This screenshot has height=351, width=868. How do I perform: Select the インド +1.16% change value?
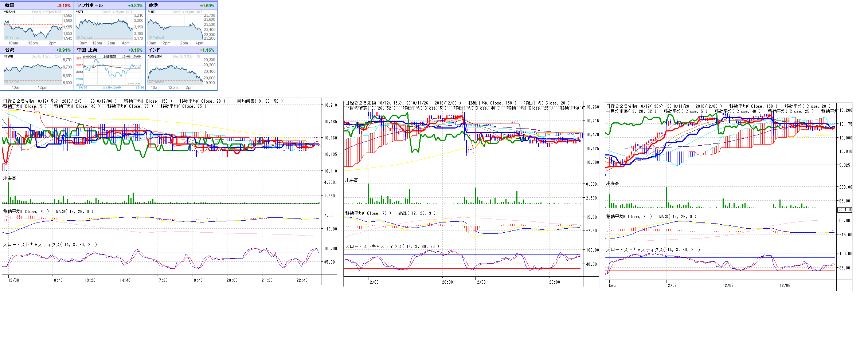tap(207, 50)
